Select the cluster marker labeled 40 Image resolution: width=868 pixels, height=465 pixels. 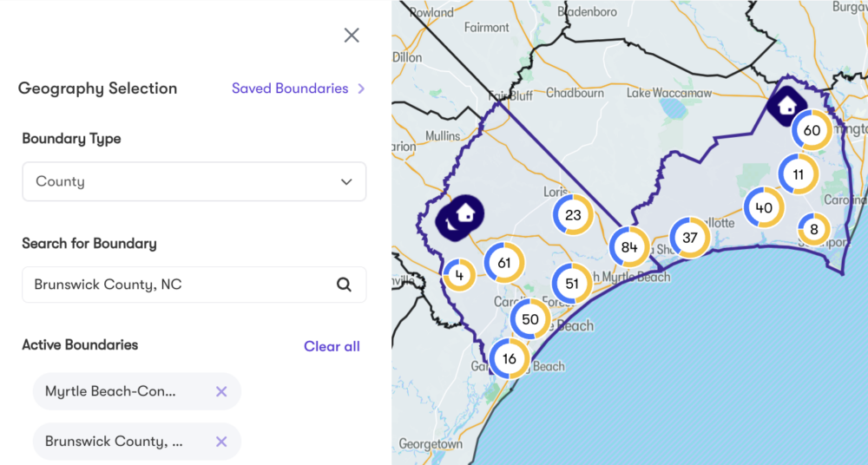(764, 207)
